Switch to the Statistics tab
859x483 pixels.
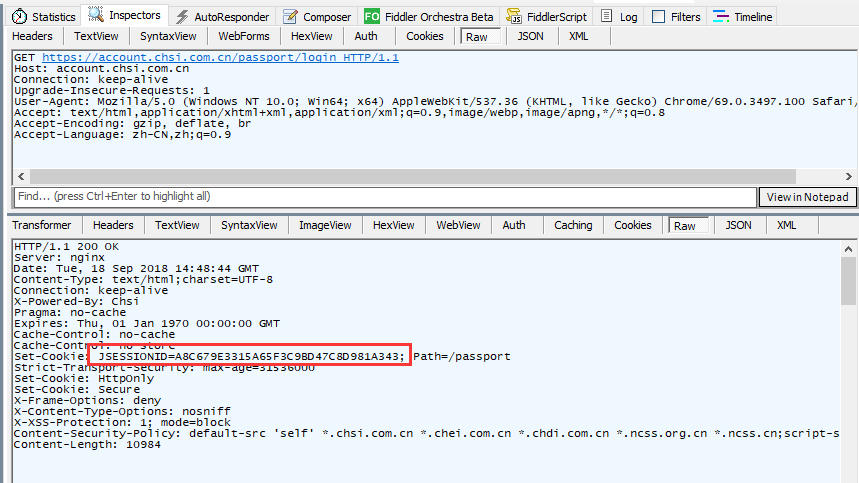[x=43, y=16]
